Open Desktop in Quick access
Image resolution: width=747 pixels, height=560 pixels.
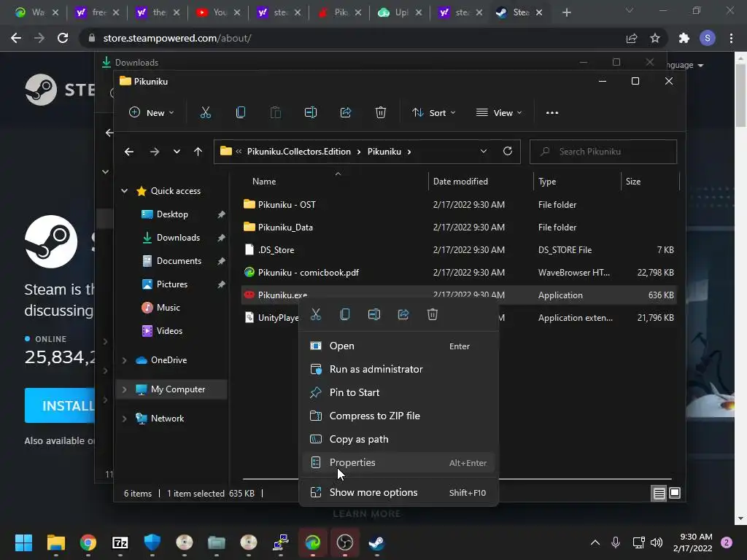172,214
